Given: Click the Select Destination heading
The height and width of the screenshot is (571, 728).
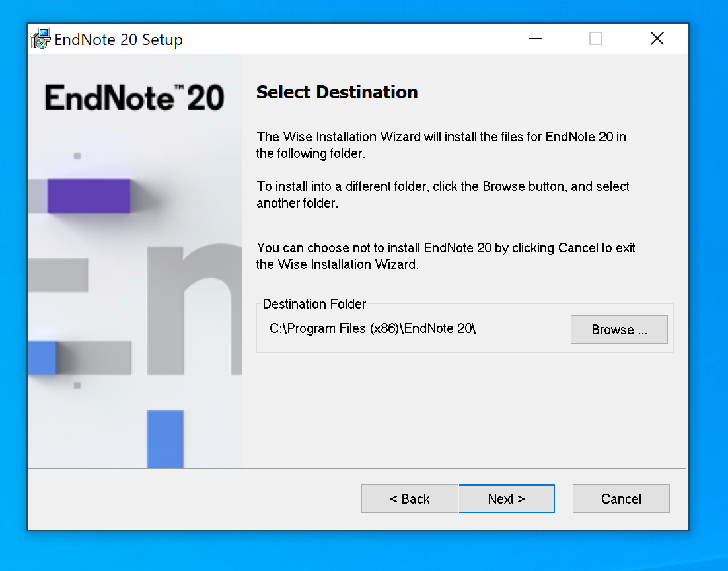Looking at the screenshot, I should pos(337,93).
